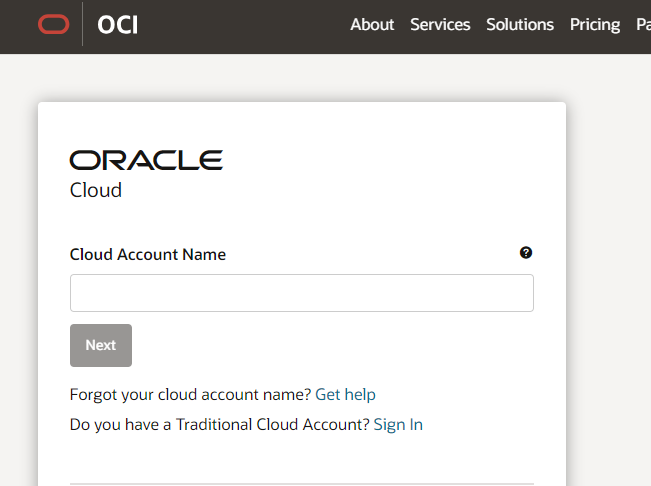Click the question mark help icon
651x486 pixels.
click(x=526, y=253)
